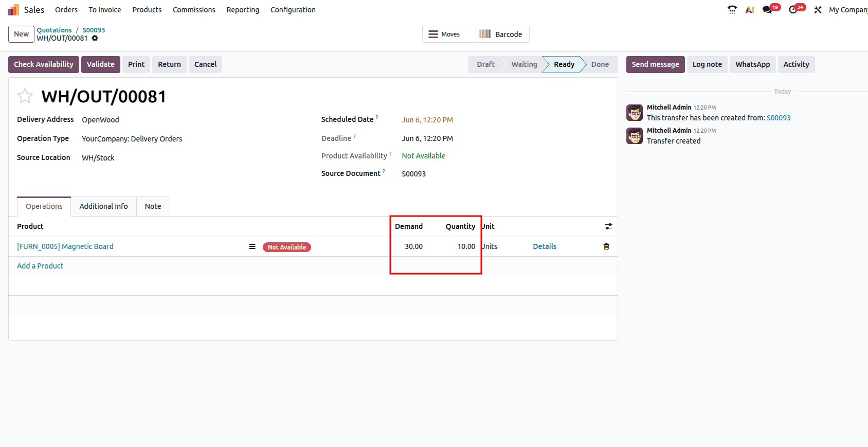
Task: Switch to the Additional Info tab
Action: coord(103,206)
